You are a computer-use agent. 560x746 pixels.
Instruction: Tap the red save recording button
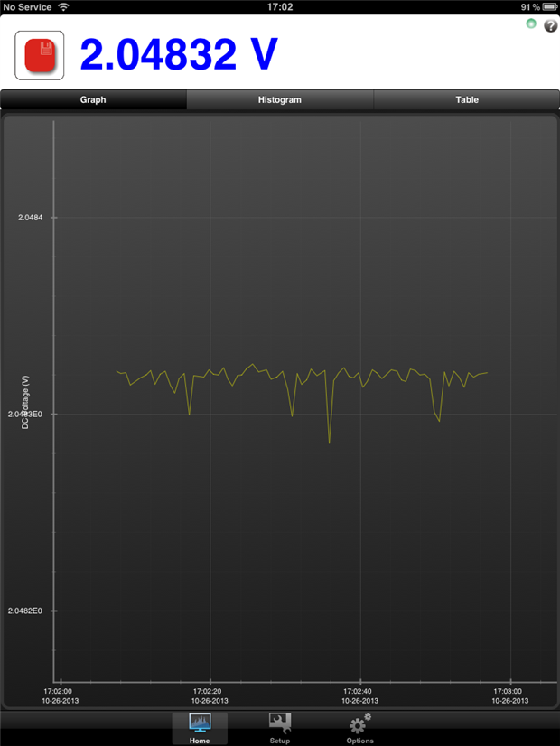point(40,55)
